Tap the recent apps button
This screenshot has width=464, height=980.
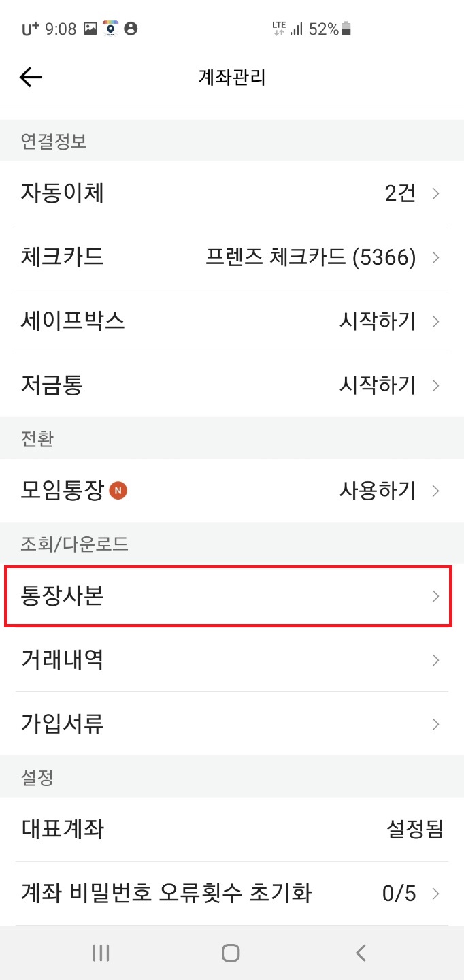pyautogui.click(x=100, y=953)
